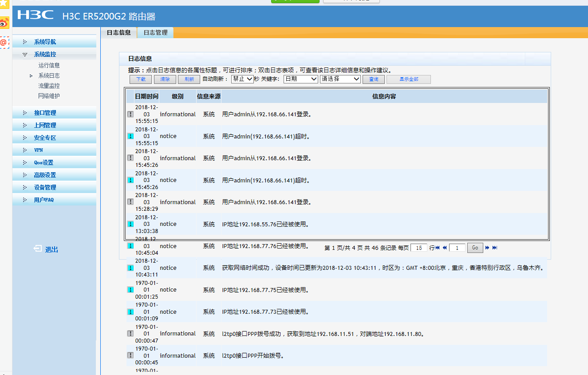Click the notice icon for the 00:01:09 log

click(x=130, y=312)
